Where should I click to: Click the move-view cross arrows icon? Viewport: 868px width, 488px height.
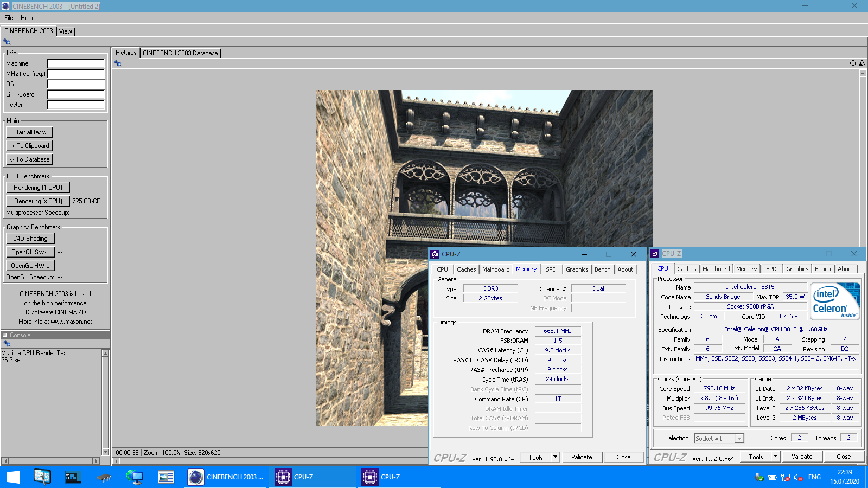tap(853, 63)
